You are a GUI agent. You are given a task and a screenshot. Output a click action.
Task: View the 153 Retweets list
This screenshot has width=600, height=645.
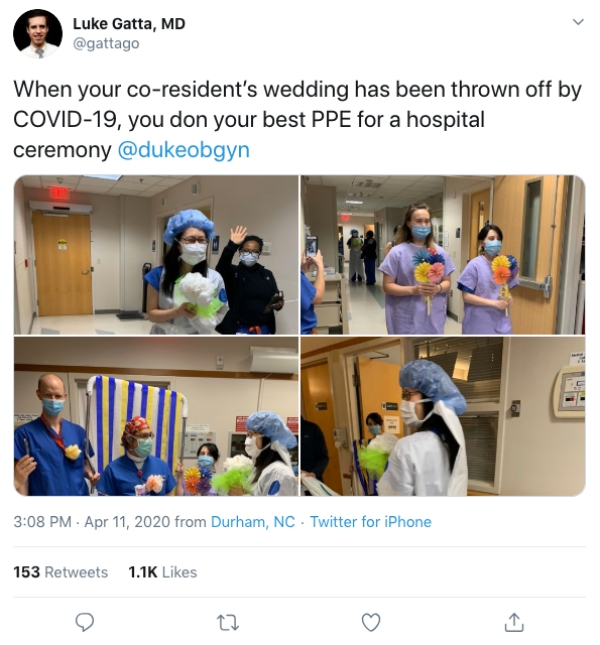[x=60, y=572]
